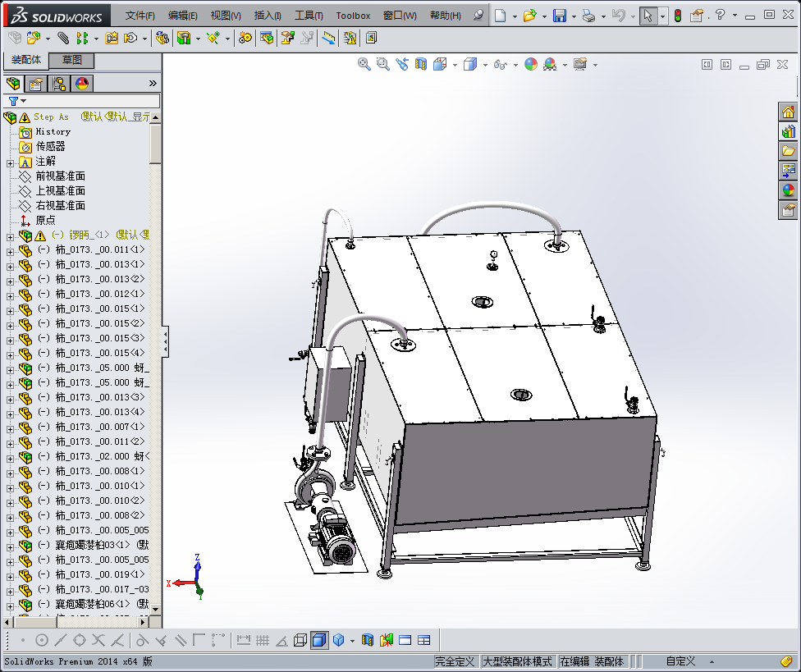This screenshot has width=801, height=672.
Task: Open the 工具(T) menu
Action: click(x=309, y=16)
